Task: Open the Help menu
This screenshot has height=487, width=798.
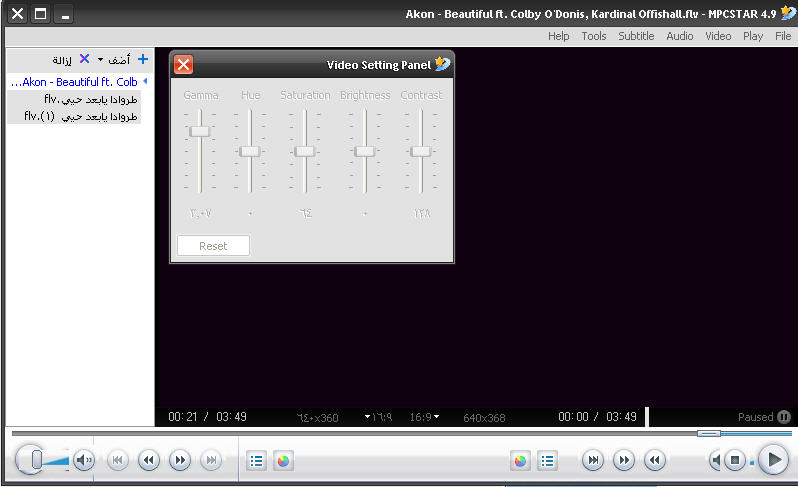Action: [558, 36]
